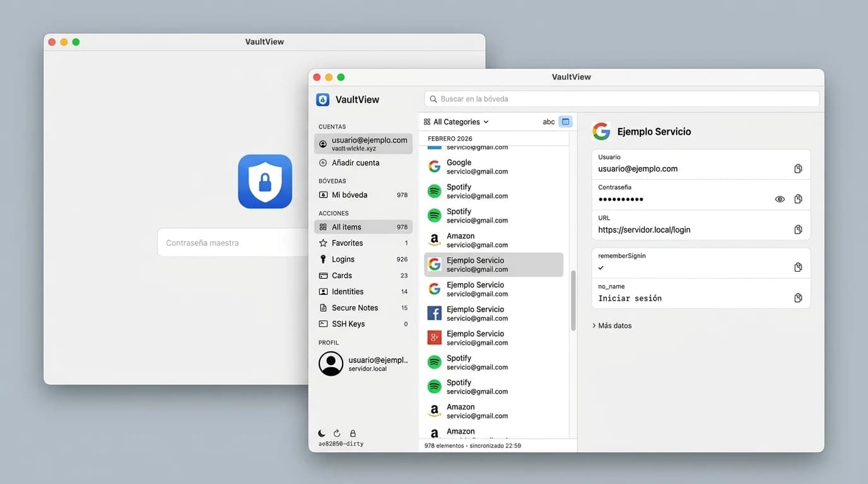Image resolution: width=868 pixels, height=484 pixels.
Task: Click the Iniciar sesión field value
Action: (630, 299)
